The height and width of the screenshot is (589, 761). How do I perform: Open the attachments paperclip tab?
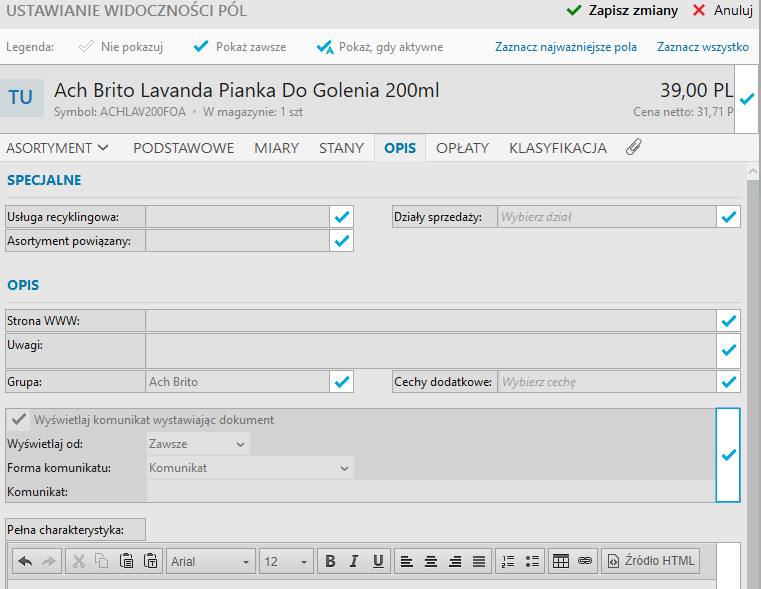pos(633,148)
